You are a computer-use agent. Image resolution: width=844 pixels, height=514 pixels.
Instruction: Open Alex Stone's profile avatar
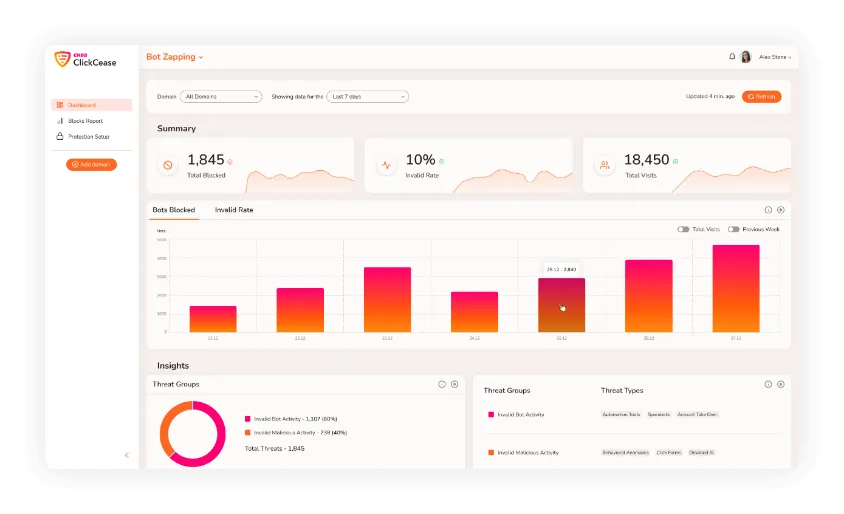click(746, 57)
